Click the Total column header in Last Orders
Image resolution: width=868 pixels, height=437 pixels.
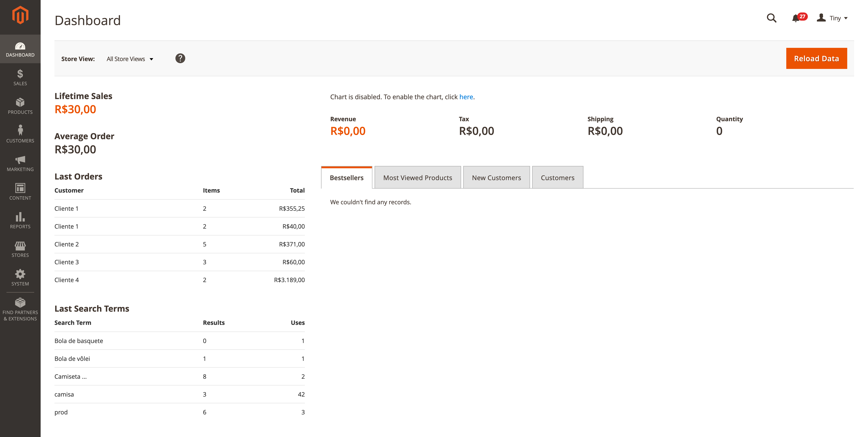(x=297, y=190)
